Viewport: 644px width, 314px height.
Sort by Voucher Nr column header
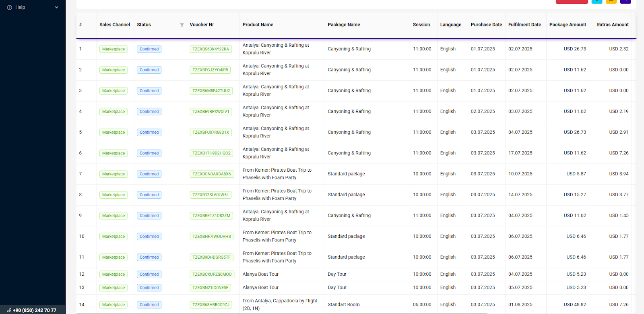pyautogui.click(x=202, y=25)
